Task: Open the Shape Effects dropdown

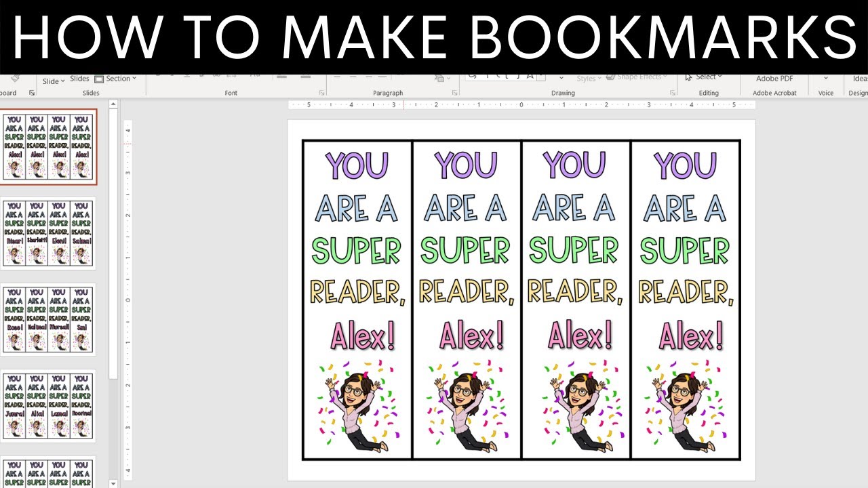Action: coord(637,77)
